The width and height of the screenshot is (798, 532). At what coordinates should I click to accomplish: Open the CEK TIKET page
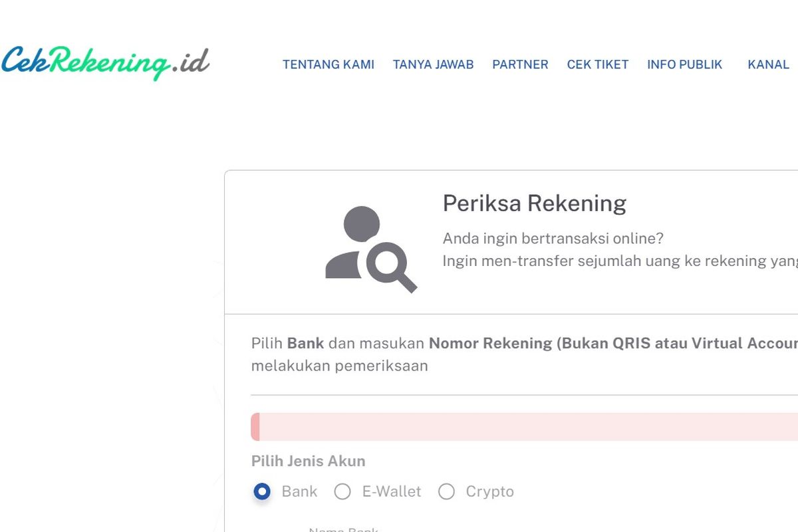597,65
